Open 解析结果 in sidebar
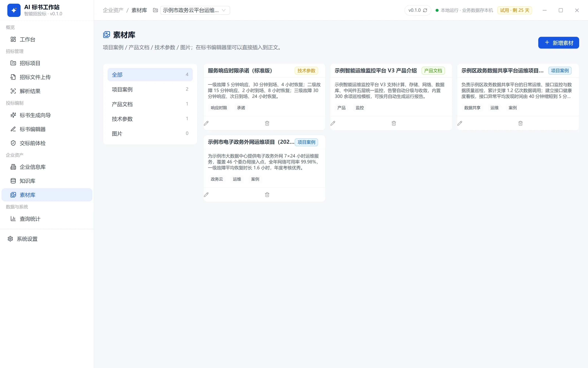The width and height of the screenshot is (588, 368). (x=47, y=91)
